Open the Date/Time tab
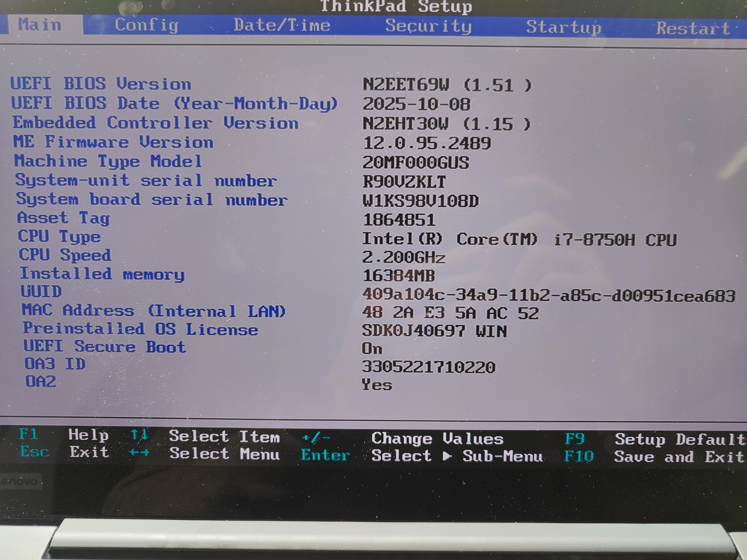747x560 pixels. click(x=282, y=25)
